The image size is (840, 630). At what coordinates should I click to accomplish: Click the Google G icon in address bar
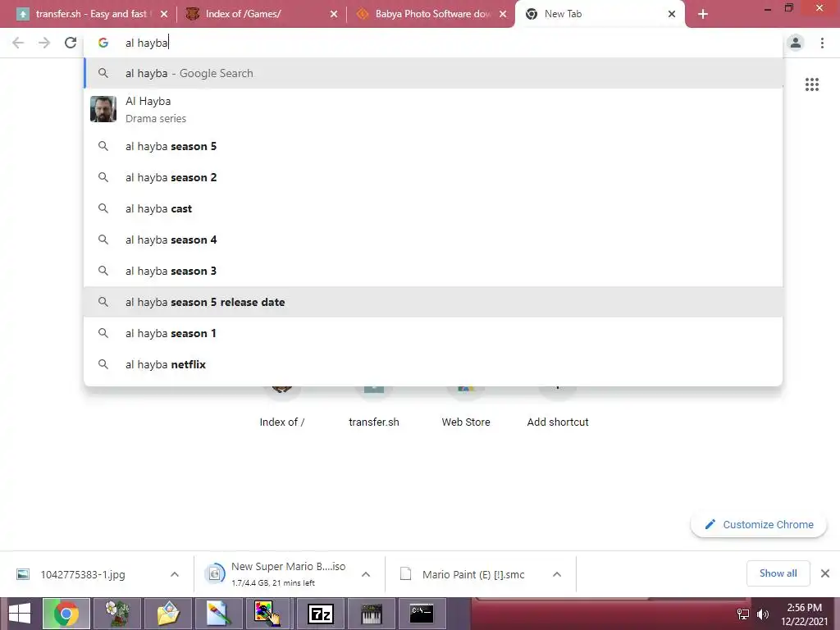coord(103,43)
